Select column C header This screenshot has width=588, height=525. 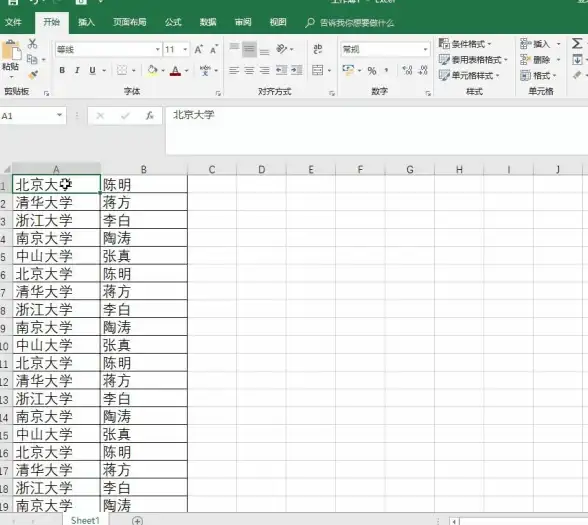coord(212,170)
